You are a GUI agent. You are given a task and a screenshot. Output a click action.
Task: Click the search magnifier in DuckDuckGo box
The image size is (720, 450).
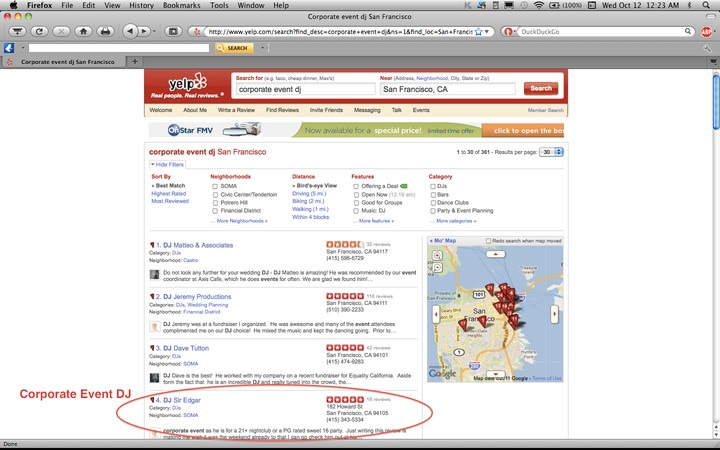tap(687, 31)
